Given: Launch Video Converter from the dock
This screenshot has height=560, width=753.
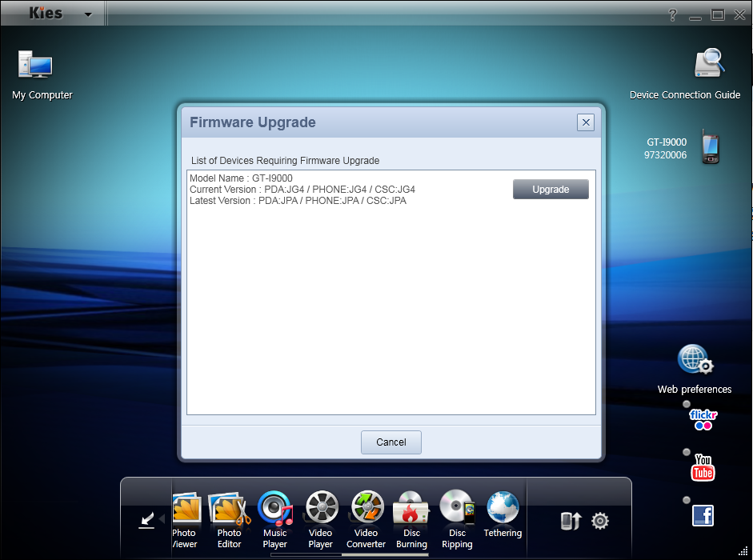Looking at the screenshot, I should coord(367,507).
